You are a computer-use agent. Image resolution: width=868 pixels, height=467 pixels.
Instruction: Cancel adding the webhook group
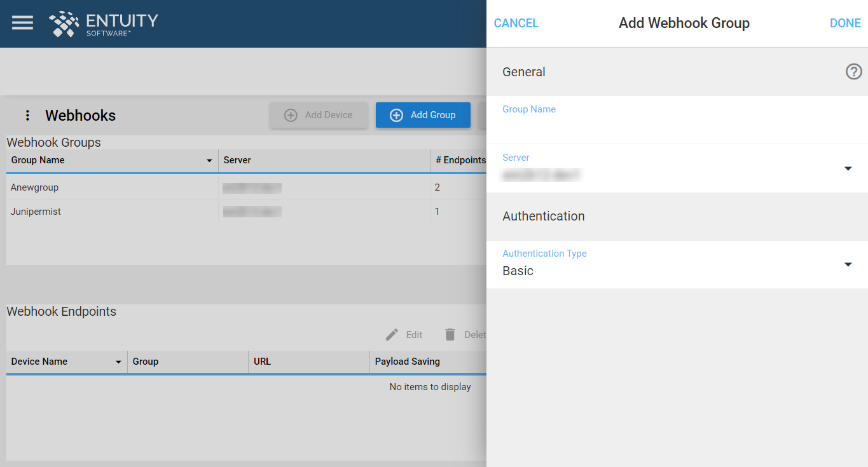pos(516,23)
